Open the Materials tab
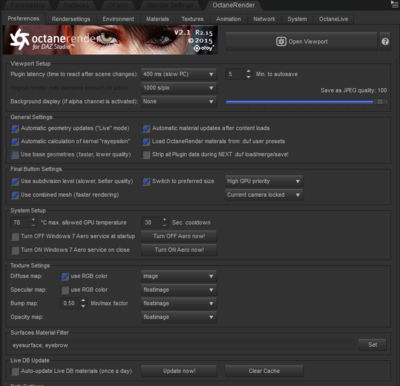400x386 pixels. pos(158,19)
